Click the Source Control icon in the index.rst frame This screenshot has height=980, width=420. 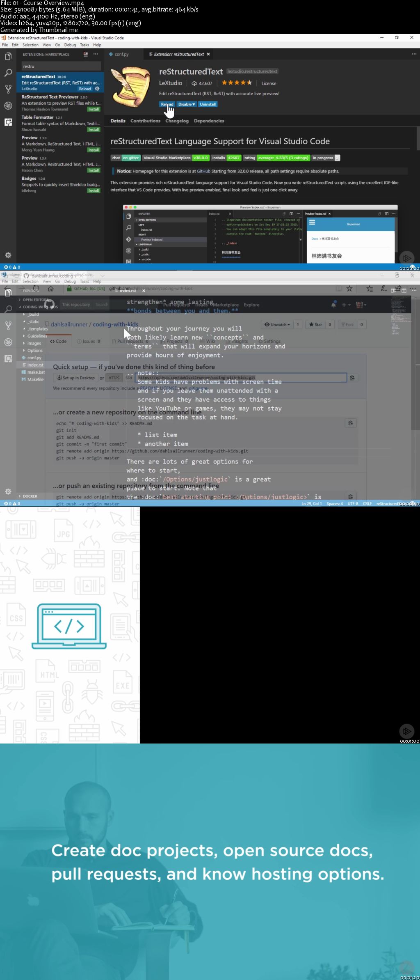click(x=8, y=326)
